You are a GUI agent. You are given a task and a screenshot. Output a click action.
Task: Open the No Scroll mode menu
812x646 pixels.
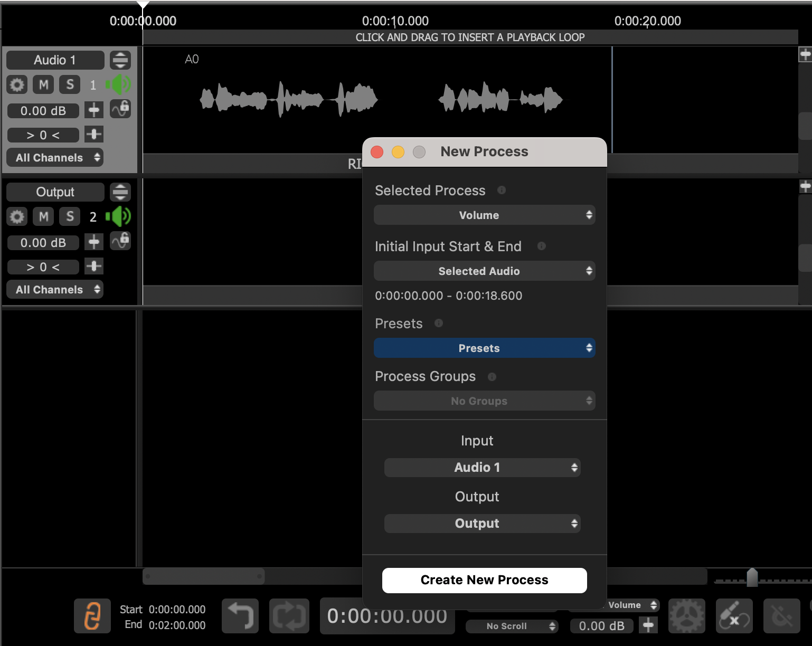click(511, 626)
